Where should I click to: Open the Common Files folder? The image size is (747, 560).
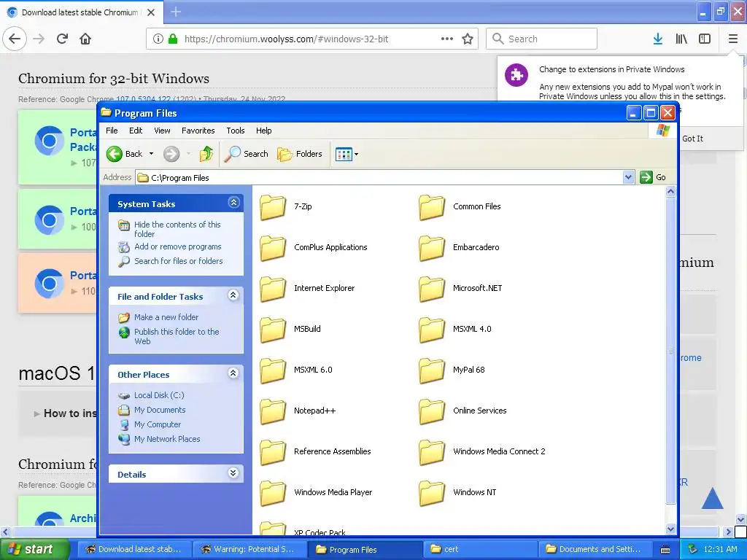point(460,206)
